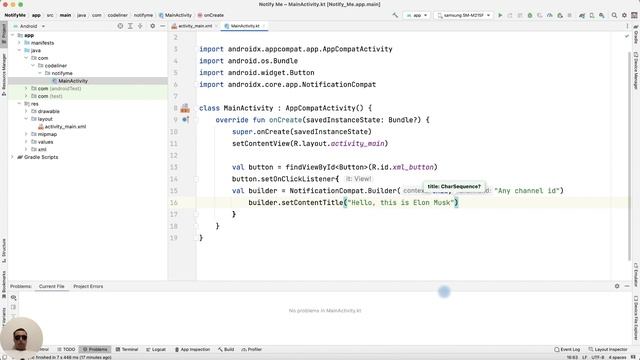Open the samsung SM-M215F device dropdown
The image size is (640, 360).
tap(463, 15)
